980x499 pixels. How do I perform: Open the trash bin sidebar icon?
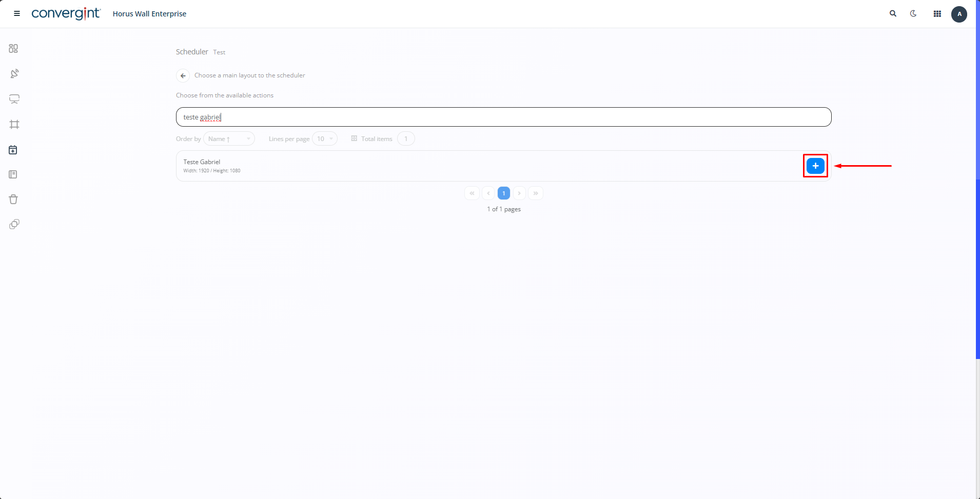(13, 199)
